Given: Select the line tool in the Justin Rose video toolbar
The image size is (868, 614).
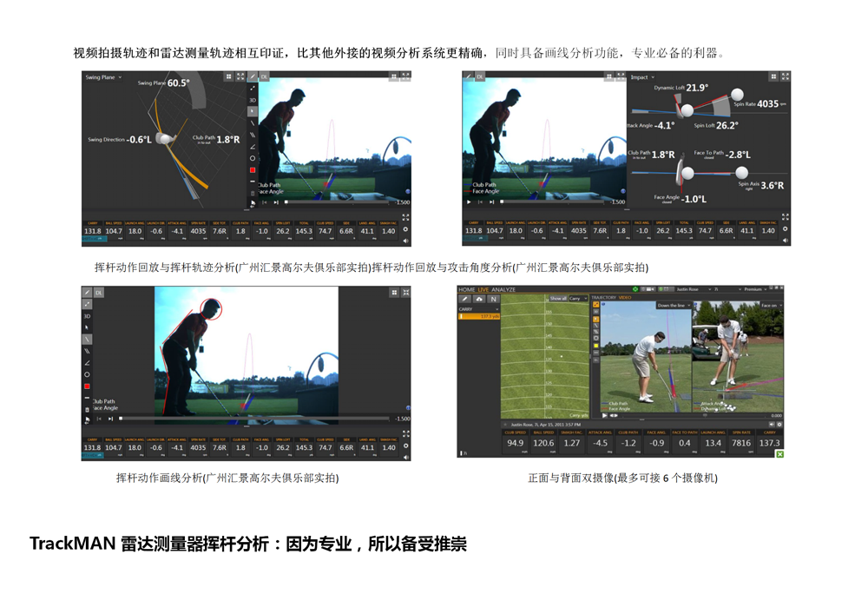Looking at the screenshot, I should (595, 326).
